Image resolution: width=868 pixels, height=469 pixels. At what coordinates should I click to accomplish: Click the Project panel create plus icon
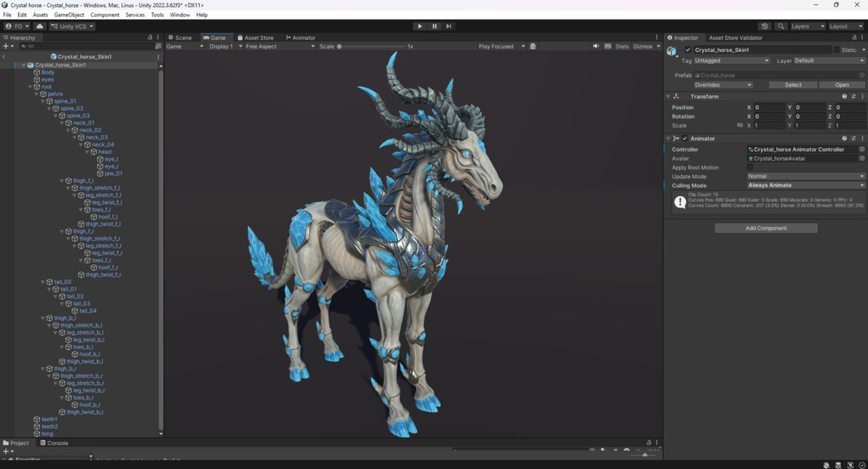[7, 452]
